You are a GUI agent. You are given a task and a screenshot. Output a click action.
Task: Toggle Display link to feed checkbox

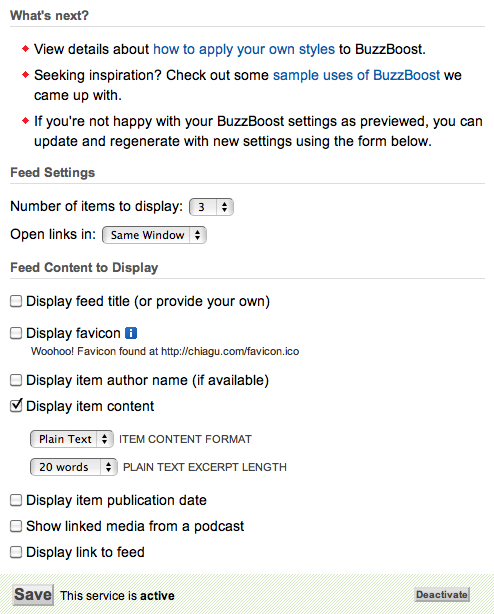coord(16,552)
